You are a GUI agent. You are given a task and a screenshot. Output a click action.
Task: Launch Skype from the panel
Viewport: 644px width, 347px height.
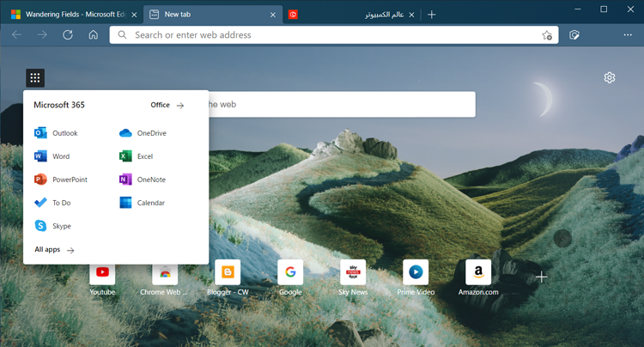click(52, 226)
